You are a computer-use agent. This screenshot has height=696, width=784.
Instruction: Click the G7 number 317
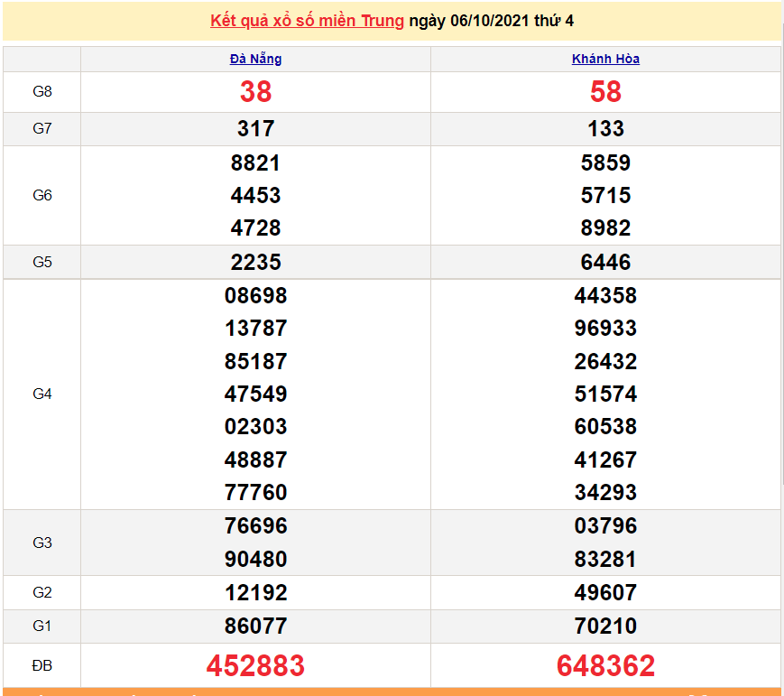coord(255,128)
